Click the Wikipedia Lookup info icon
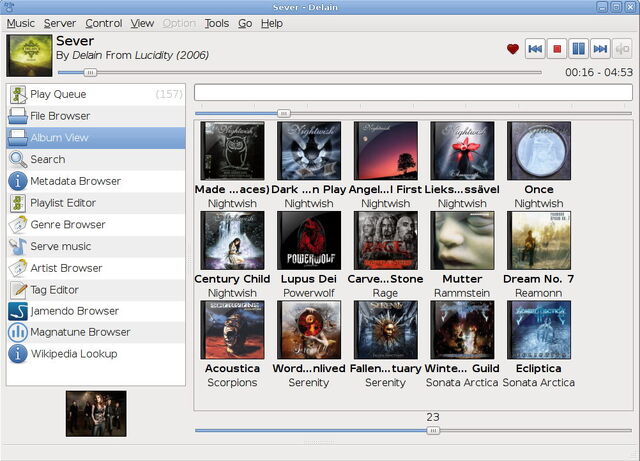This screenshot has width=640, height=461. [x=18, y=354]
